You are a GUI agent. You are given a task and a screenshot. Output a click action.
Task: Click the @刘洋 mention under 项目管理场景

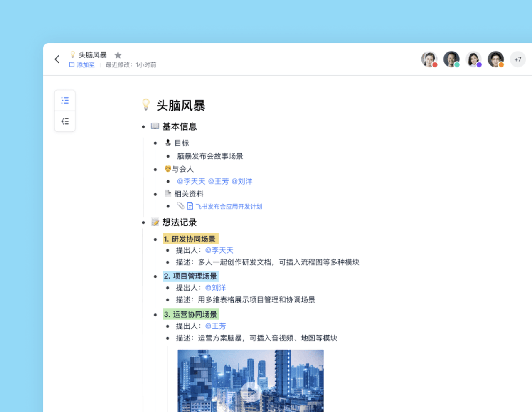215,288
